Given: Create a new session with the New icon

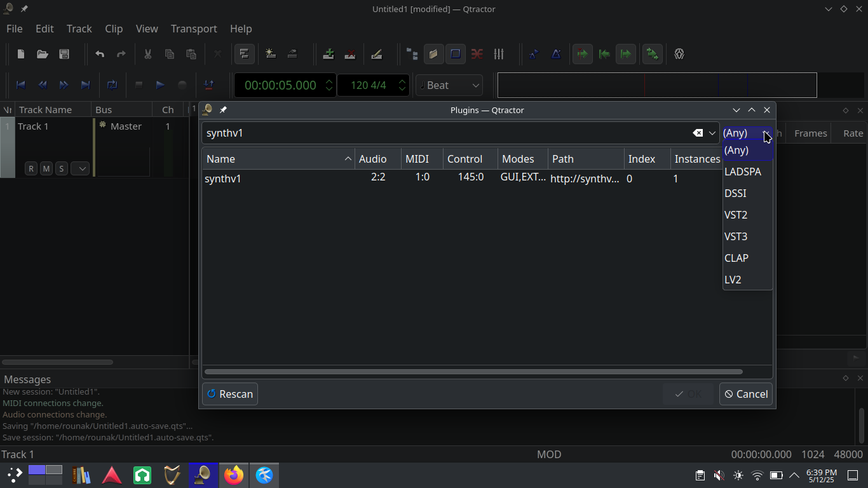Looking at the screenshot, I should (x=21, y=54).
